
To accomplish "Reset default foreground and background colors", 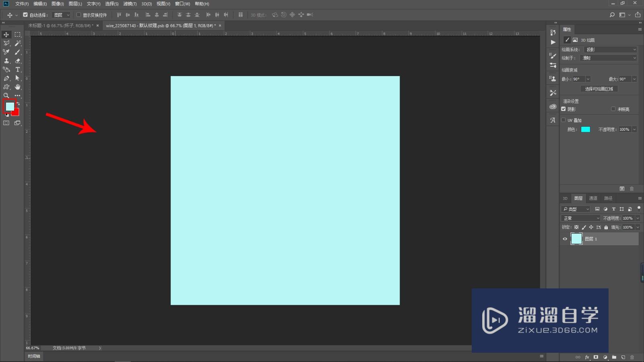I will click(x=7, y=115).
